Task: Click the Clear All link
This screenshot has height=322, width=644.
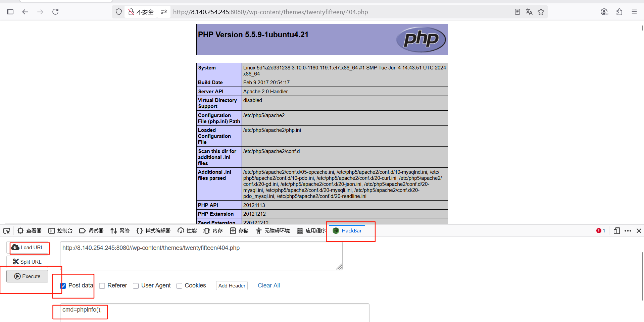Action: [269, 285]
